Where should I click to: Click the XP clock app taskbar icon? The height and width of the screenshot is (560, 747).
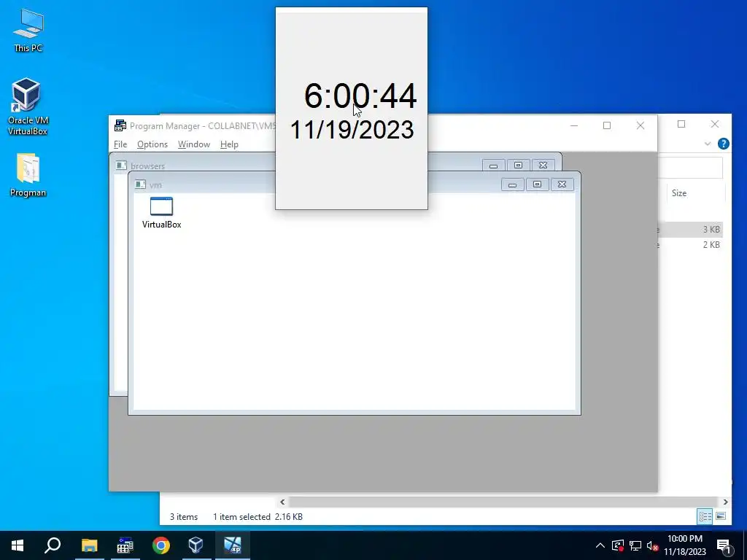tap(233, 545)
